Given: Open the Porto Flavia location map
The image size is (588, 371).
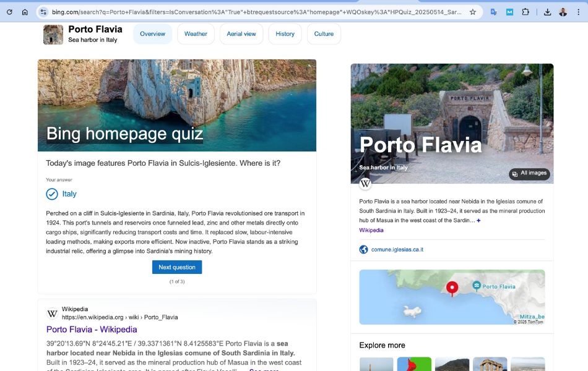Looking at the screenshot, I should coord(452,297).
